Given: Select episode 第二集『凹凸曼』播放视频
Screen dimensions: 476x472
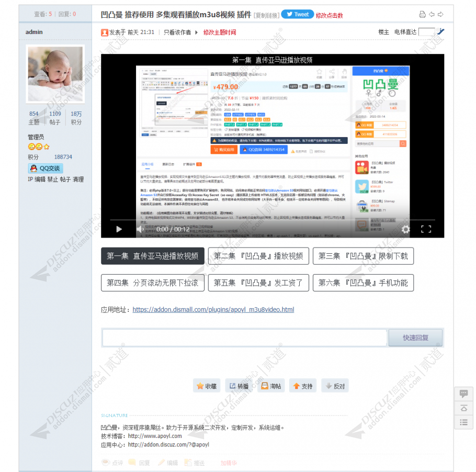Looking at the screenshot, I should point(258,256).
